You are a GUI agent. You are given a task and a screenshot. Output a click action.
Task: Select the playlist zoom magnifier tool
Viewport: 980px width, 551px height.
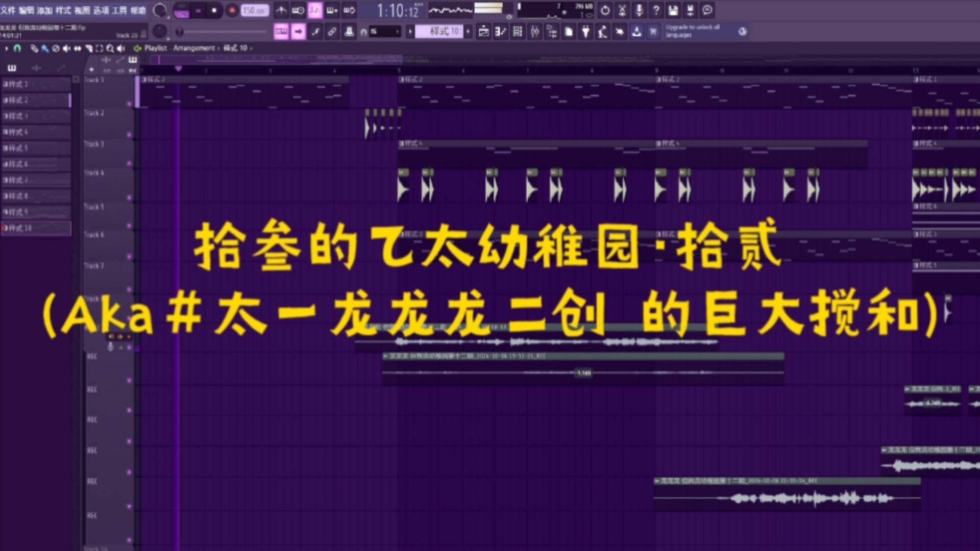(110, 48)
